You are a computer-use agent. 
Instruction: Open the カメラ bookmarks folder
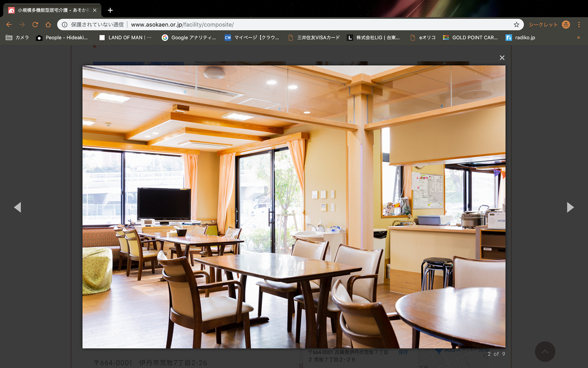point(17,37)
